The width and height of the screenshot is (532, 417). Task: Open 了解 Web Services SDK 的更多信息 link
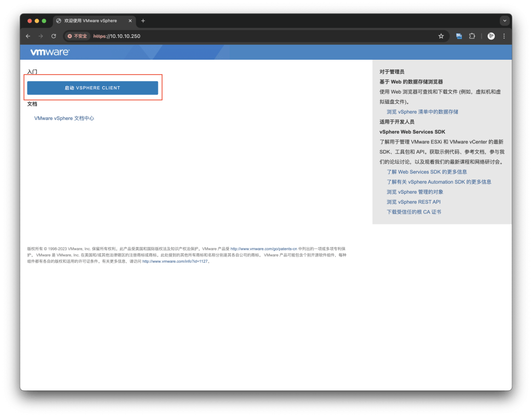(427, 172)
